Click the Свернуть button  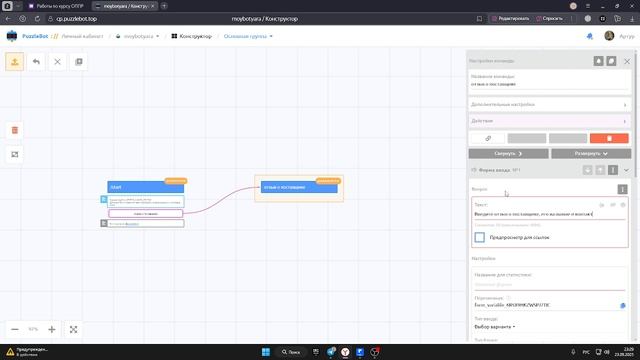pos(508,153)
